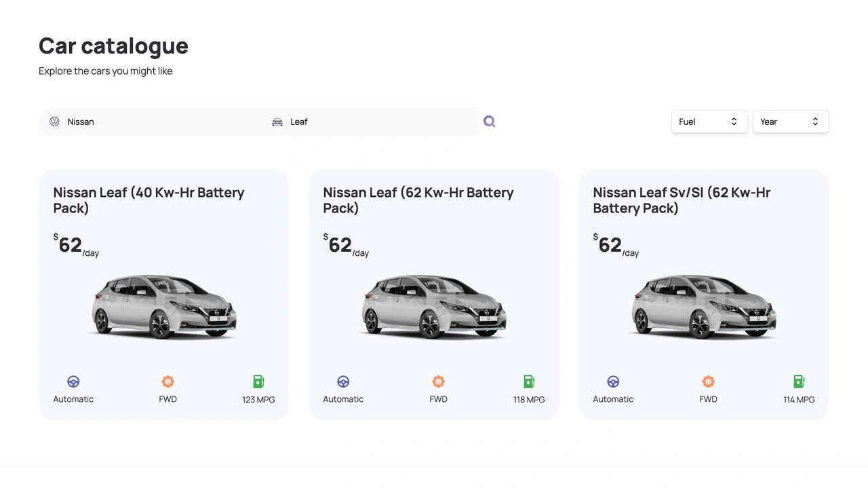Open the Fuel filter dropdown
This screenshot has width=868, height=488.
[x=709, y=121]
